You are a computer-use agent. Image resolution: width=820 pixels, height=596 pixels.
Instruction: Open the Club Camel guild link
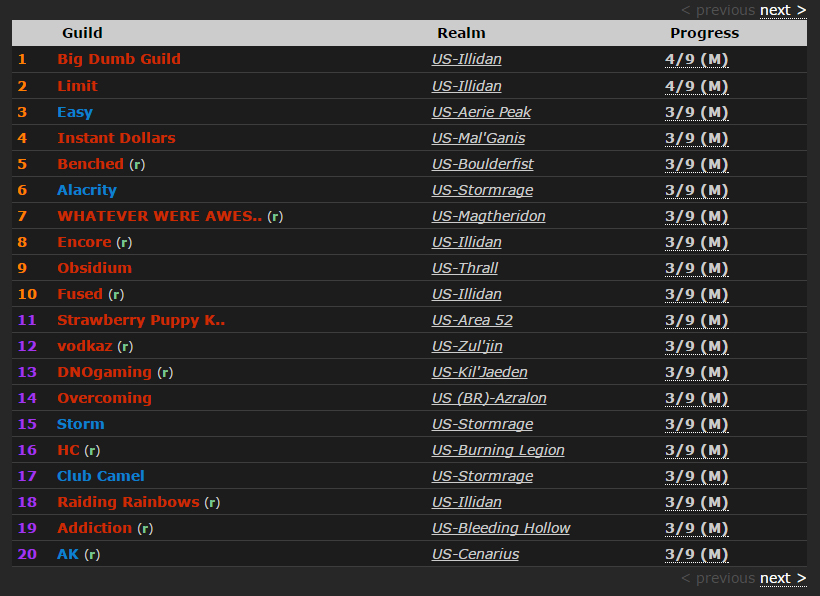point(100,476)
